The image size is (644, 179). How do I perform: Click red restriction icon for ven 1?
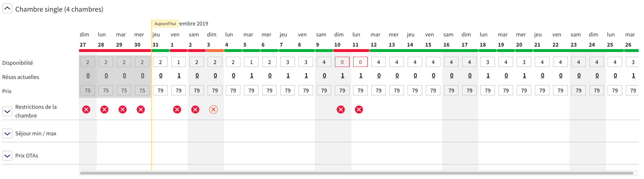(177, 110)
